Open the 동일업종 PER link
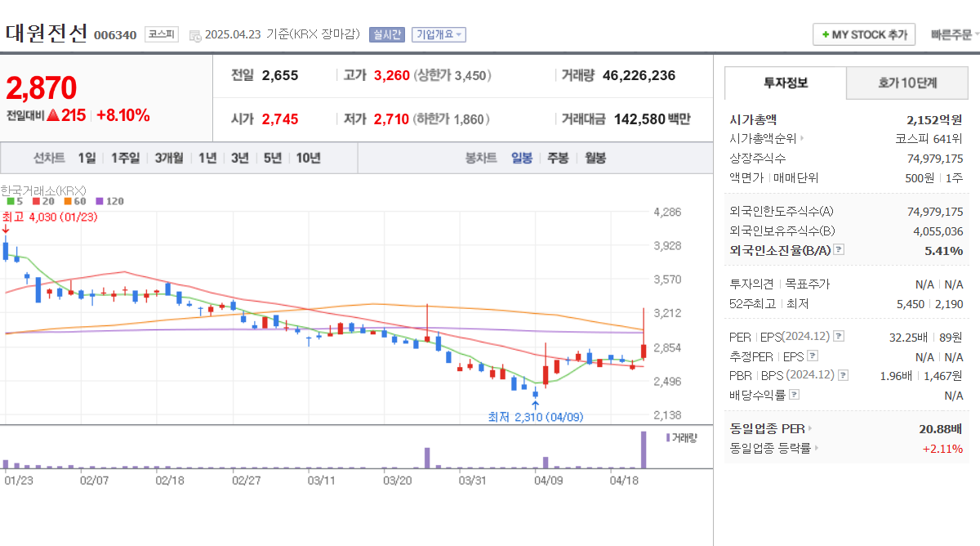The height and width of the screenshot is (546, 980). coord(771,428)
